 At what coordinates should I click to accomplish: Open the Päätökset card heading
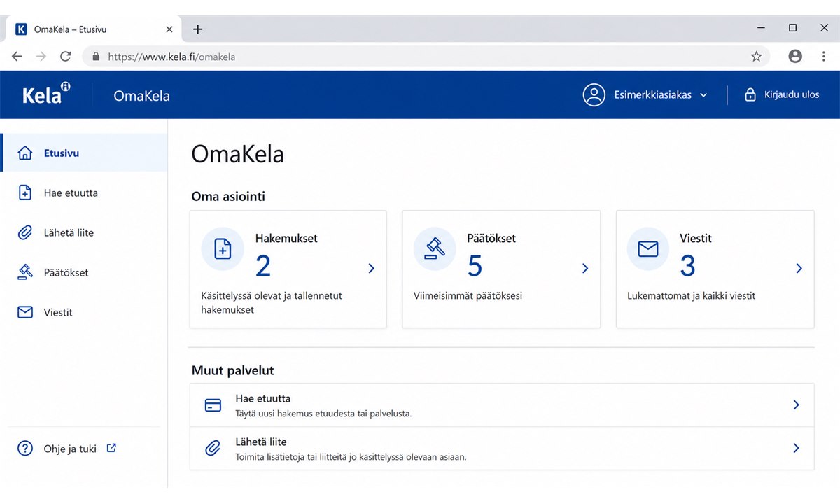(x=491, y=238)
